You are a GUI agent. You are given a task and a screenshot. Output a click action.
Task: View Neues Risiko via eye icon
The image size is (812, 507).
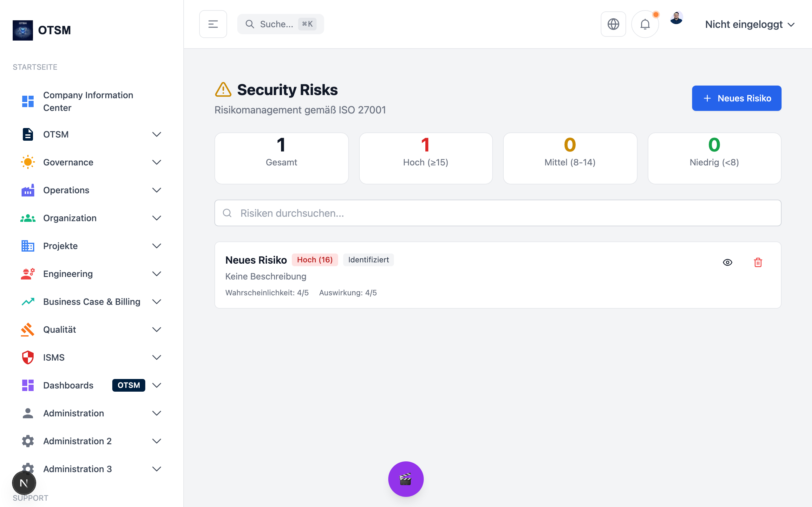pyautogui.click(x=727, y=262)
